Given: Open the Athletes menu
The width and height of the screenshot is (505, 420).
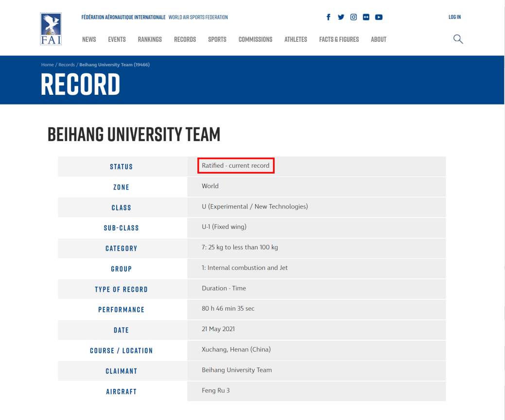Looking at the screenshot, I should [296, 39].
